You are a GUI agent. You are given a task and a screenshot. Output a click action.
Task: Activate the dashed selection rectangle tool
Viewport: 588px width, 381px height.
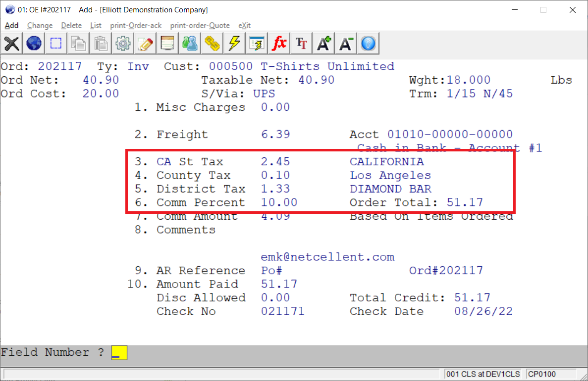[x=56, y=44]
